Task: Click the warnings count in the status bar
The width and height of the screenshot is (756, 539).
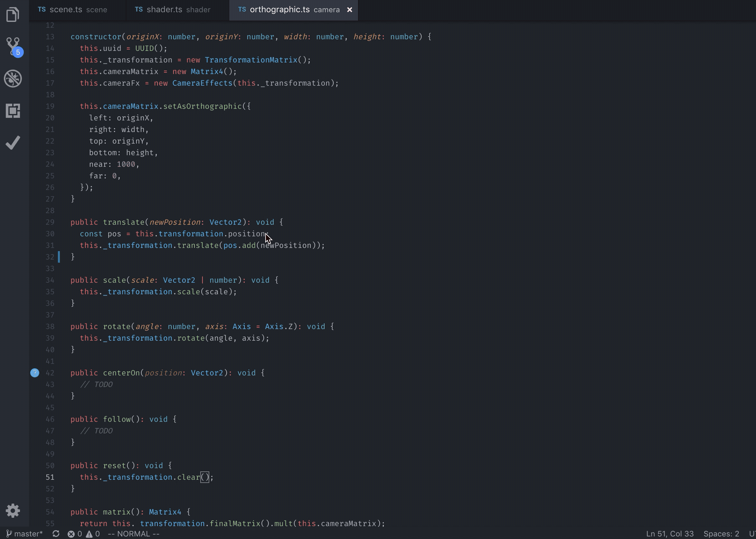Action: coord(93,534)
